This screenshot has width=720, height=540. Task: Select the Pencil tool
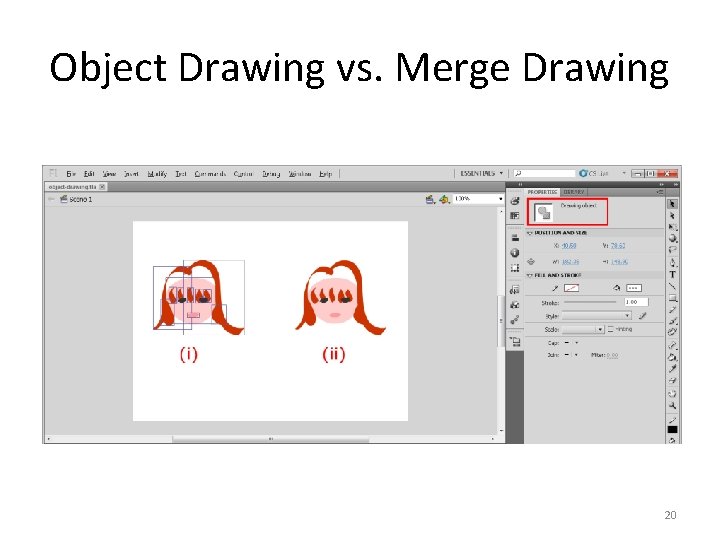672,310
